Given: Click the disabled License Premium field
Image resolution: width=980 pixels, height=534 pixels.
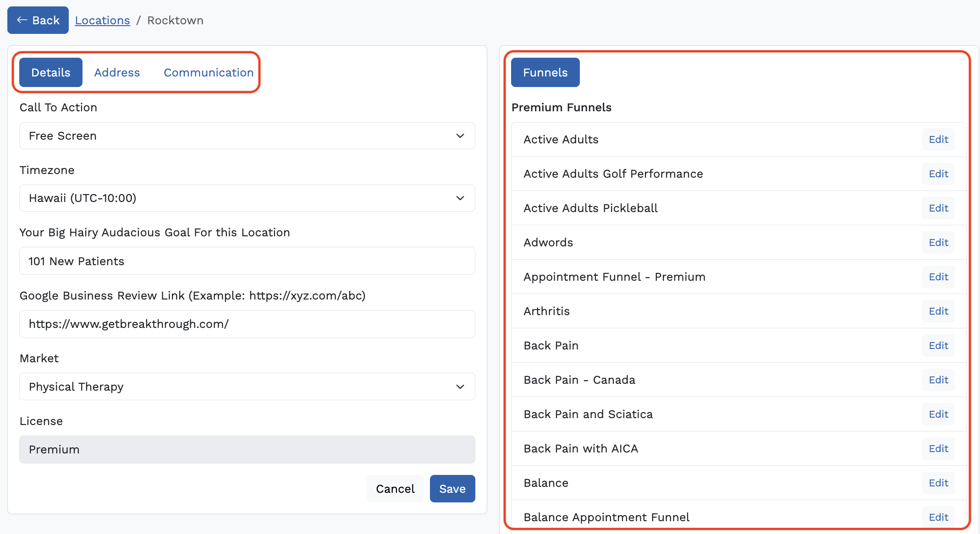Looking at the screenshot, I should (247, 449).
